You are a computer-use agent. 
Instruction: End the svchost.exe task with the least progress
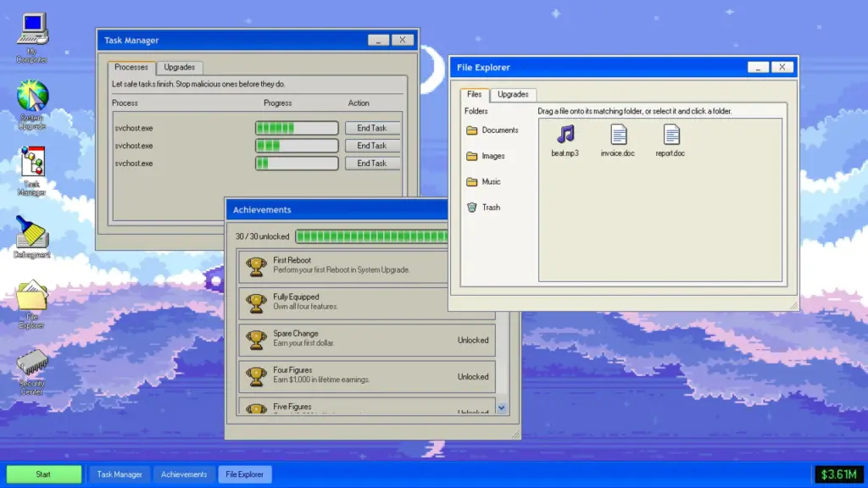pyautogui.click(x=372, y=164)
